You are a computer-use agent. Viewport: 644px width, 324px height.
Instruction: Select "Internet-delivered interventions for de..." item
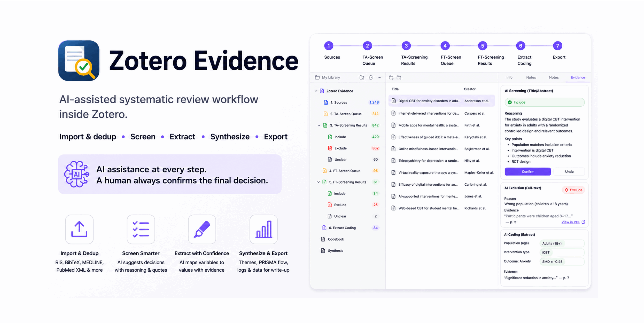(441, 113)
